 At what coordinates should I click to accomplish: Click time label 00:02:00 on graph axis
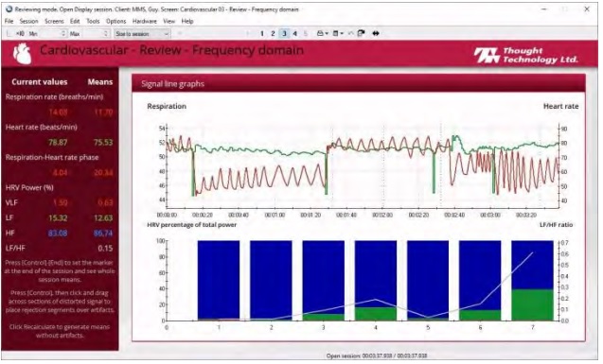382,215
